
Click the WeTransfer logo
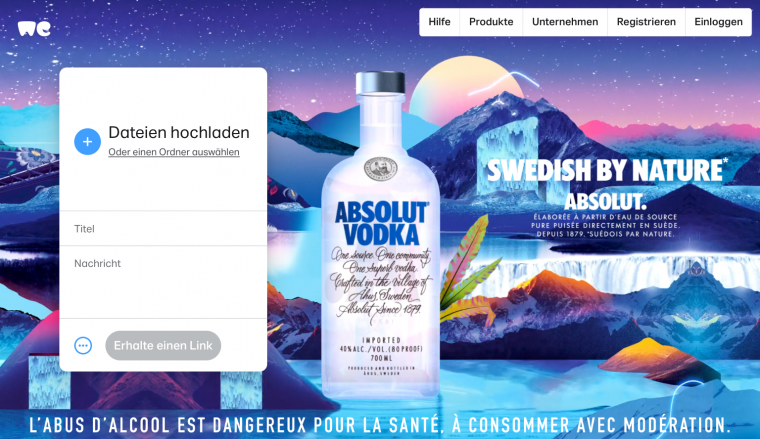(34, 29)
